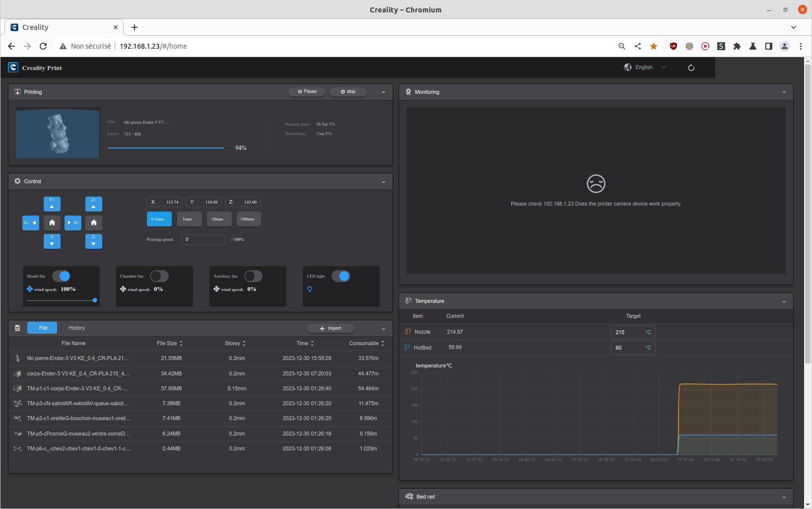812x509 pixels.
Task: Expand the Bed net panel chevron
Action: coord(784,497)
